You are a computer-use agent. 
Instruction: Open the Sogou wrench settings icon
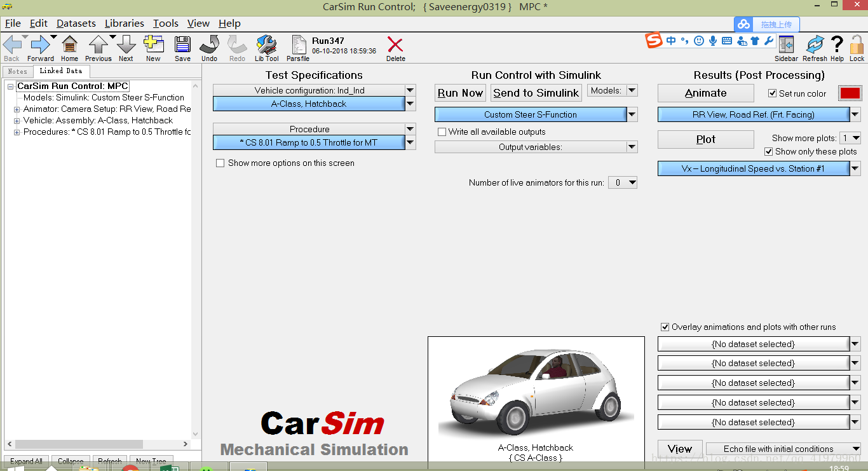tap(768, 41)
